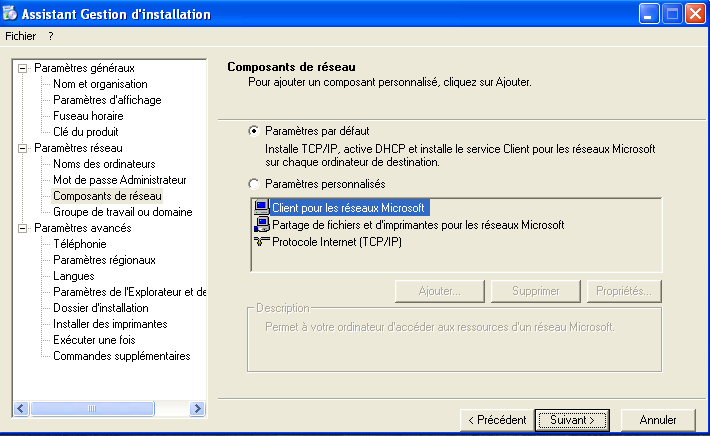710x436 pixels.
Task: Go to the next step with Suivant
Action: coord(572,420)
